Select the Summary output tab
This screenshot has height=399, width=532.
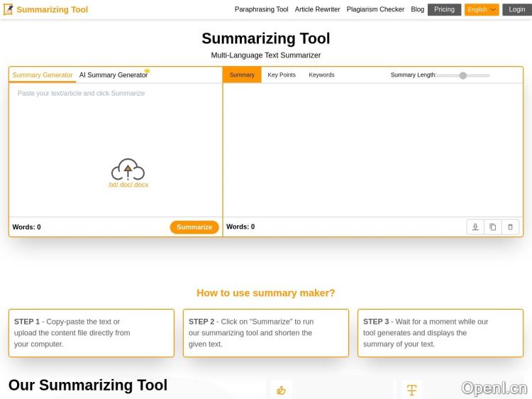point(242,75)
